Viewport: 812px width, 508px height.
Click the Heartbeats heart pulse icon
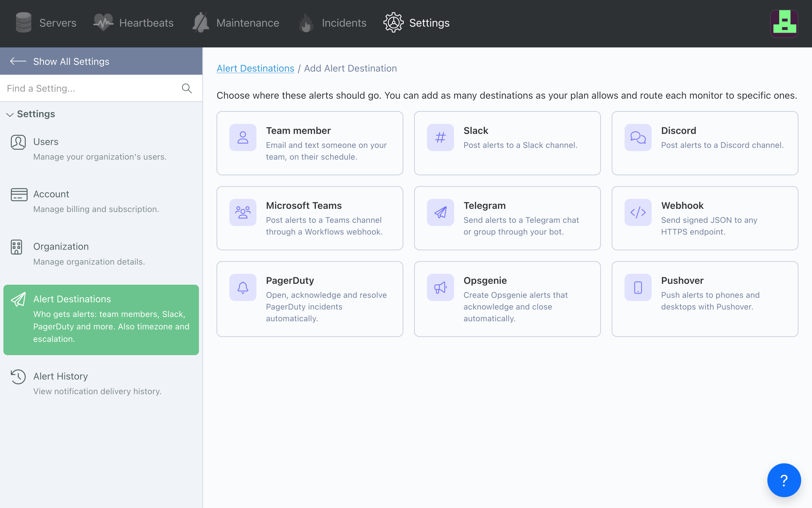103,23
